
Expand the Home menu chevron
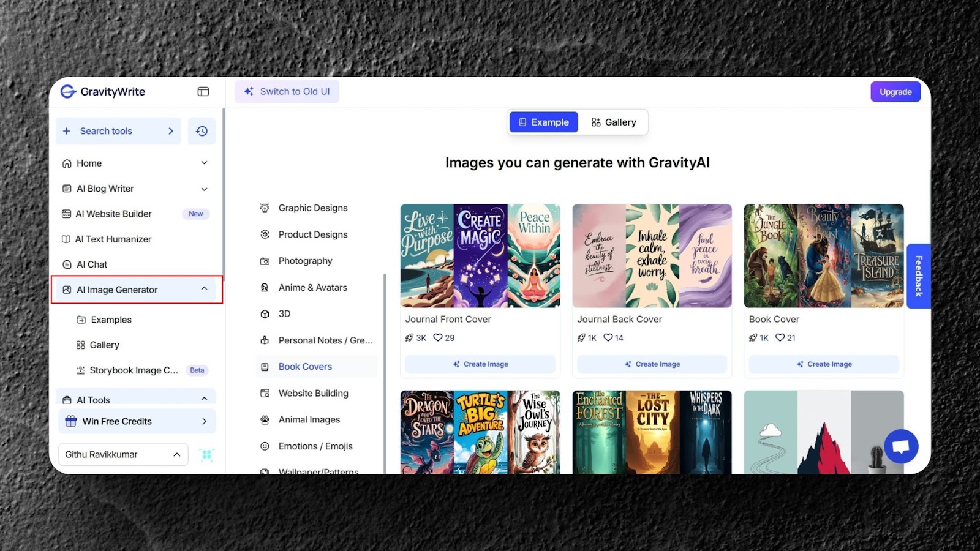click(x=204, y=163)
